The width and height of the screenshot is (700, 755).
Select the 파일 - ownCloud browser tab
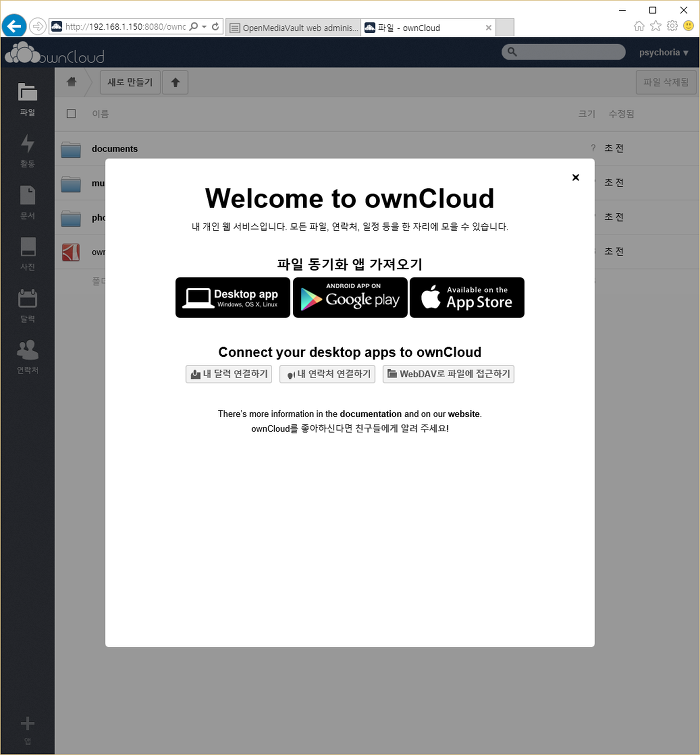coord(427,27)
